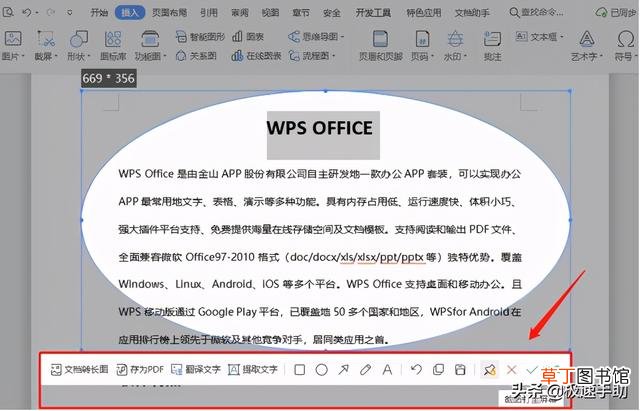Image resolution: width=640 pixels, height=411 pixels.
Task: Select the arrow annotation tool
Action: coord(344,370)
